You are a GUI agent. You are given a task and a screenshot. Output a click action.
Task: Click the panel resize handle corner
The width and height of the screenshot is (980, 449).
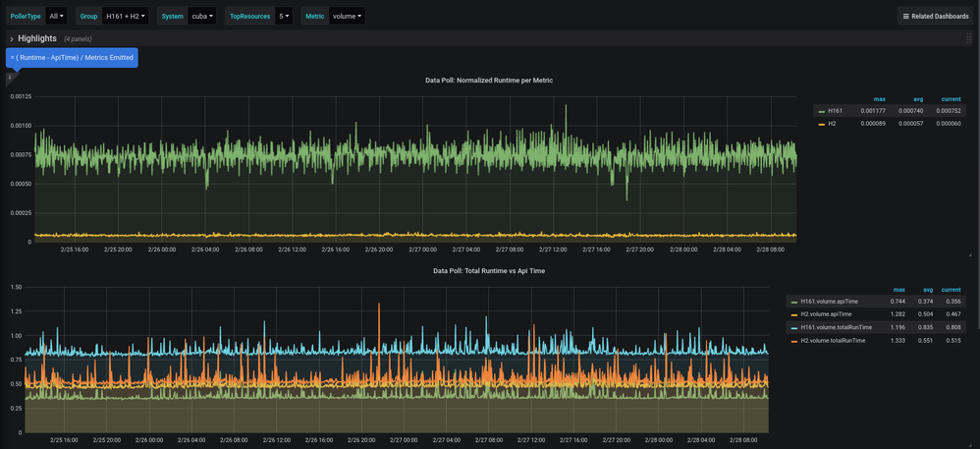[970, 254]
